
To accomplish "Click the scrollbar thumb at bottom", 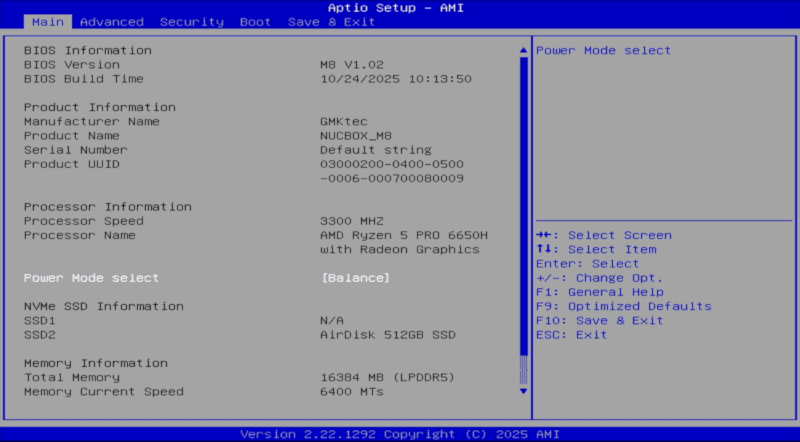I will [x=522, y=370].
